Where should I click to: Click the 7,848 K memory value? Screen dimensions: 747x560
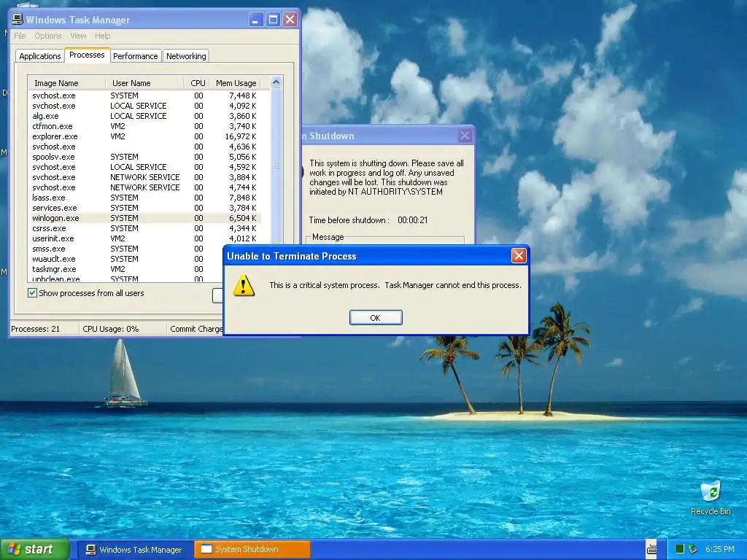242,198
